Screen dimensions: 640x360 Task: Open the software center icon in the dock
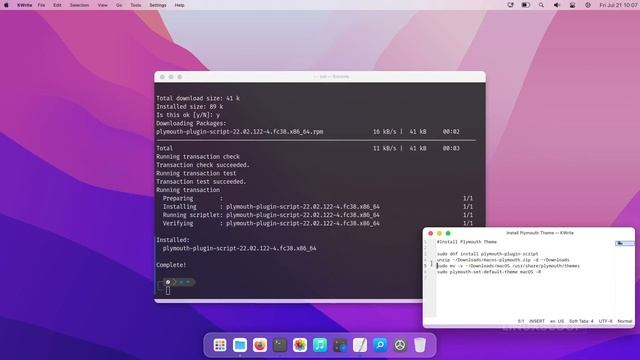(340, 345)
